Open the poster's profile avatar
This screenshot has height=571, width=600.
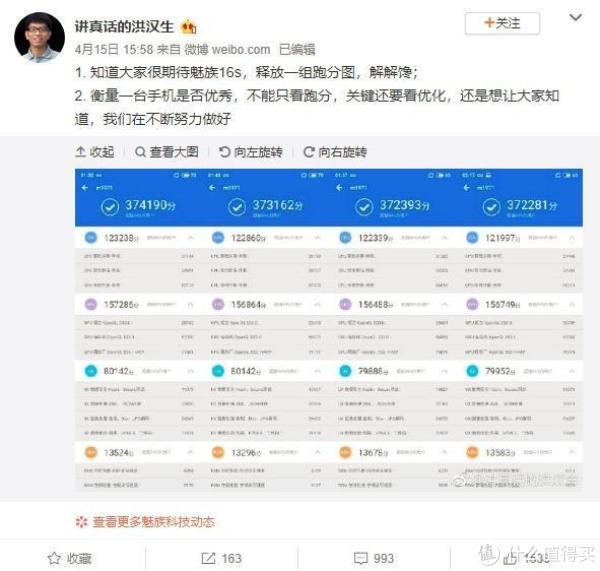(x=39, y=37)
